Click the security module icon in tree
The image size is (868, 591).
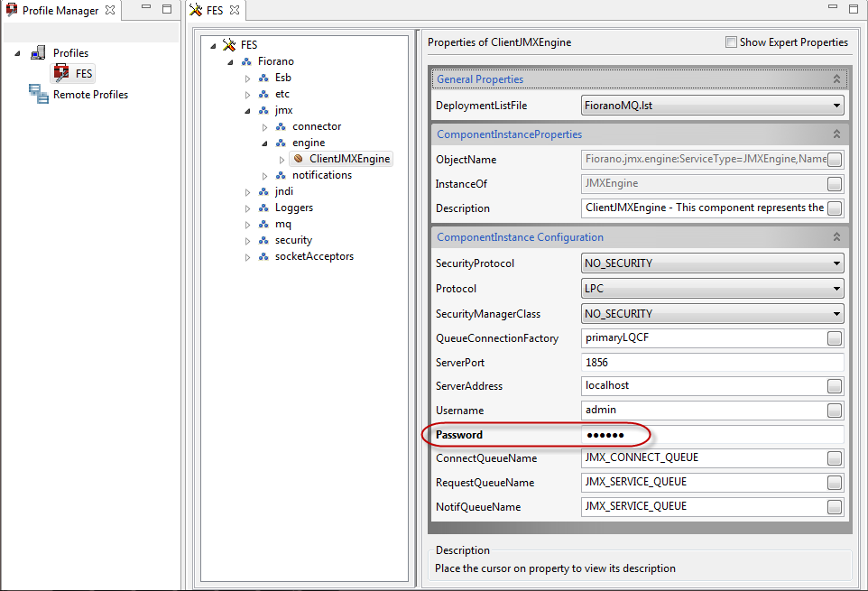263,240
